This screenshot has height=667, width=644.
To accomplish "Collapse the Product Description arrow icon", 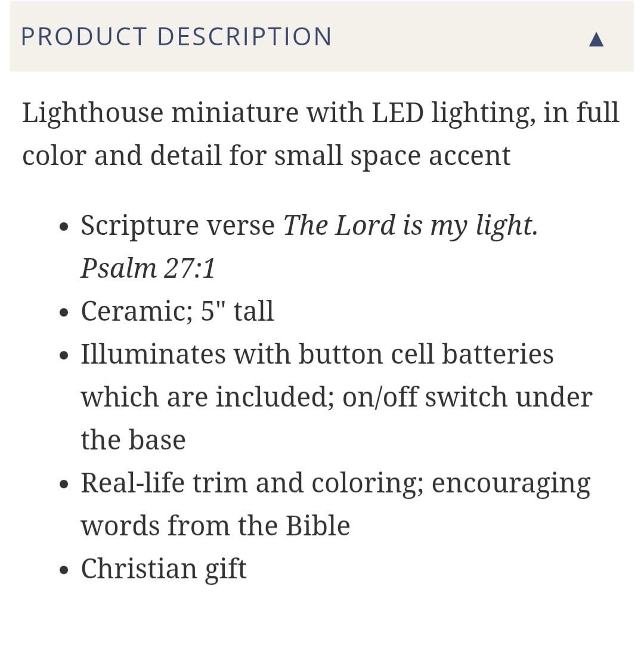I will click(x=596, y=39).
